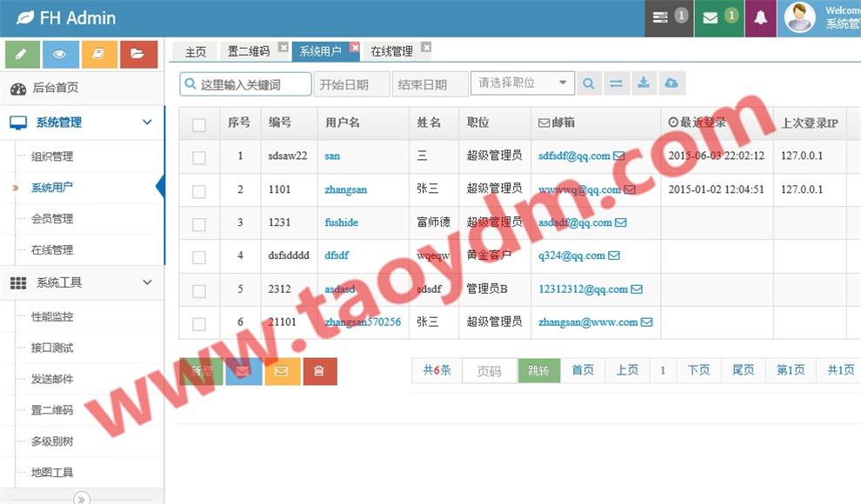The image size is (861, 504).
Task: Open the 请选择职位 dropdown
Action: click(522, 83)
